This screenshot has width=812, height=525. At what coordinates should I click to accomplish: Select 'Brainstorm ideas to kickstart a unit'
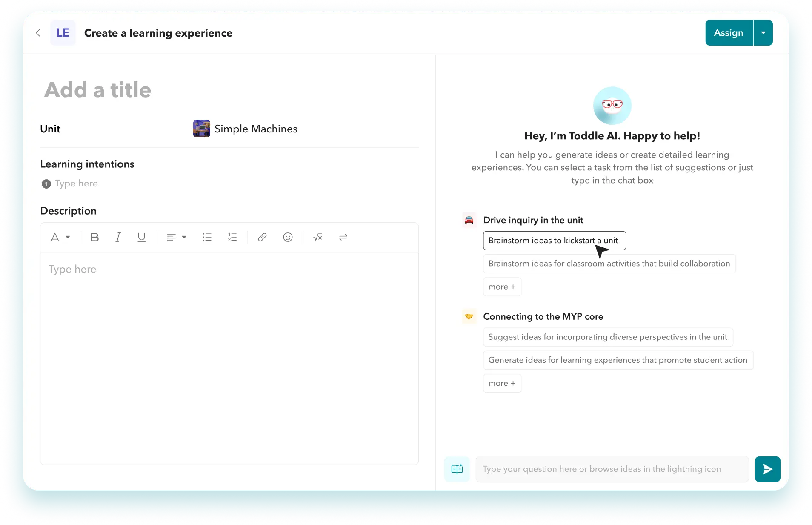tap(553, 241)
